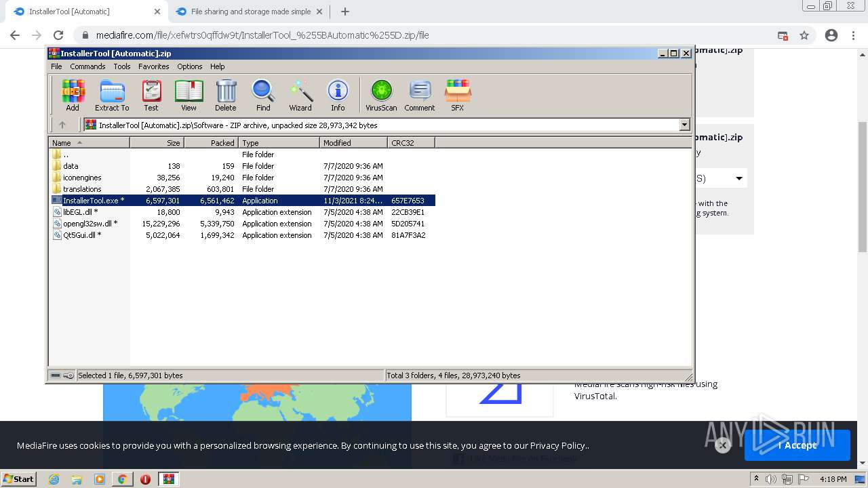The width and height of the screenshot is (868, 488).
Task: Open the Tools menu
Action: (122, 66)
